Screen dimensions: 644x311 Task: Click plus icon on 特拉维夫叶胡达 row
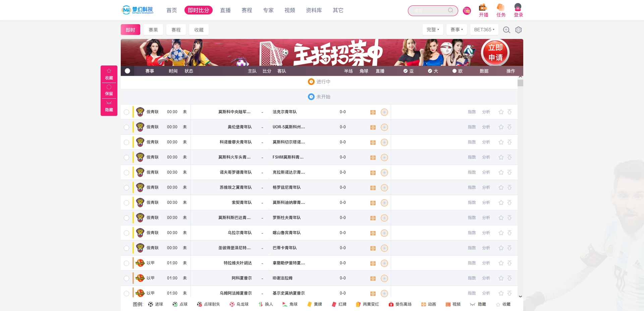click(384, 263)
